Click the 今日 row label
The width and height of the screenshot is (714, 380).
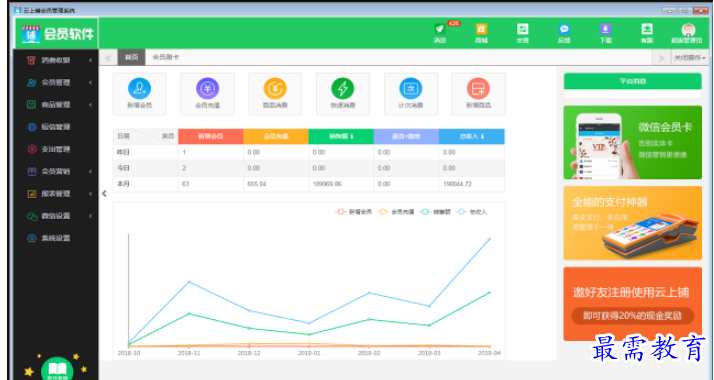tap(123, 168)
